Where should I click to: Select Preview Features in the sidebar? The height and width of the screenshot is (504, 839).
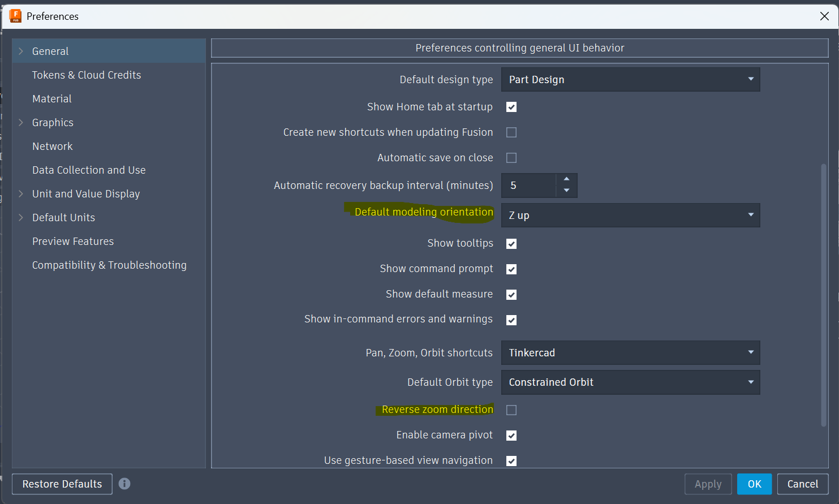73,242
